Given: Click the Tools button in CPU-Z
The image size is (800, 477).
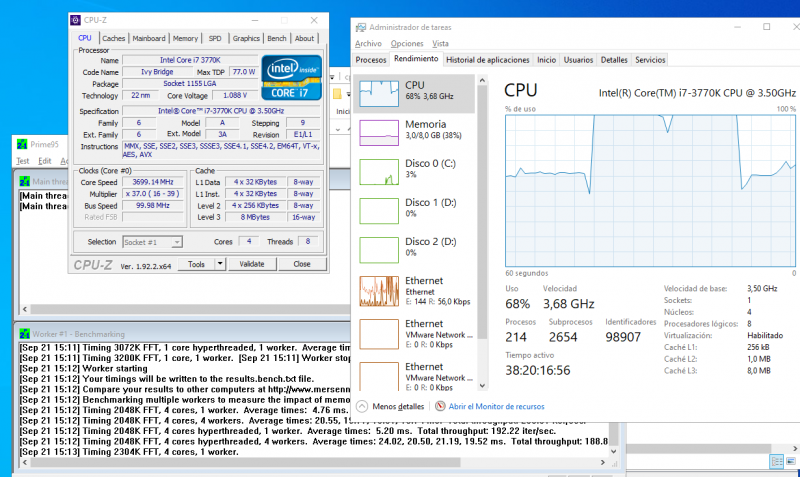Looking at the screenshot, I should (196, 264).
